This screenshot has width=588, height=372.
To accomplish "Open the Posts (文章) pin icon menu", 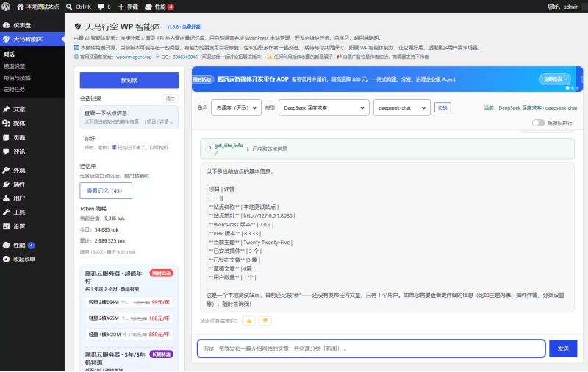I will (x=6, y=109).
